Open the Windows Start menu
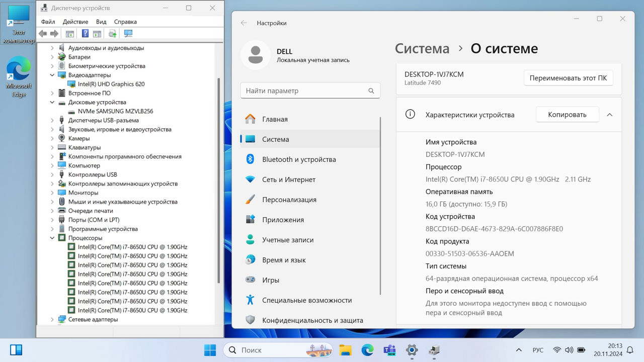Screen dimensions: 644x362 210,350
